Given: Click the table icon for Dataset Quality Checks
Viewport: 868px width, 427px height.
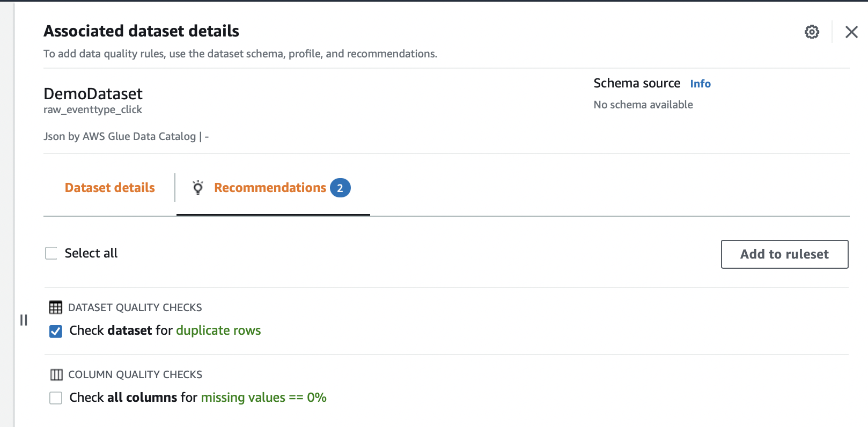Looking at the screenshot, I should [x=56, y=307].
